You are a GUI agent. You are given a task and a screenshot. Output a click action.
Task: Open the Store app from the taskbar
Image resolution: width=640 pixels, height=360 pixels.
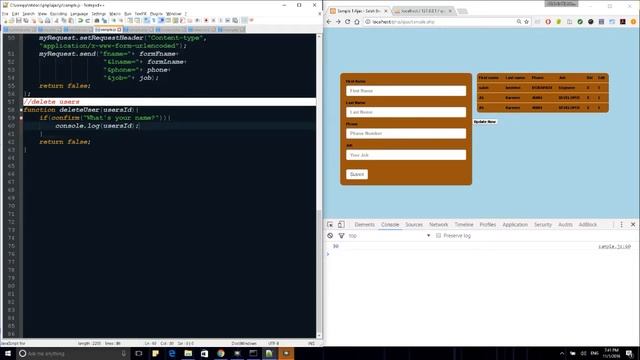tap(204, 353)
